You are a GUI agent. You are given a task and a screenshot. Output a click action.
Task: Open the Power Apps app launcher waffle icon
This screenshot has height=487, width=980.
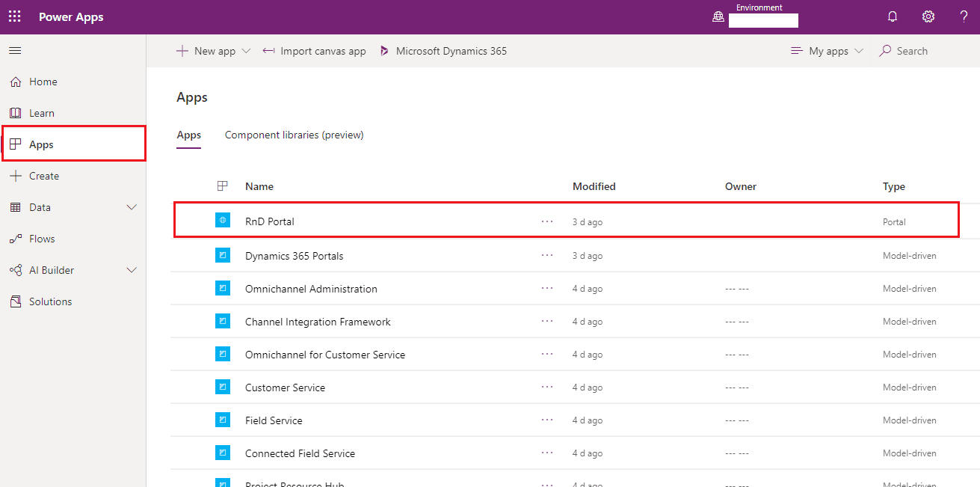[x=14, y=16]
